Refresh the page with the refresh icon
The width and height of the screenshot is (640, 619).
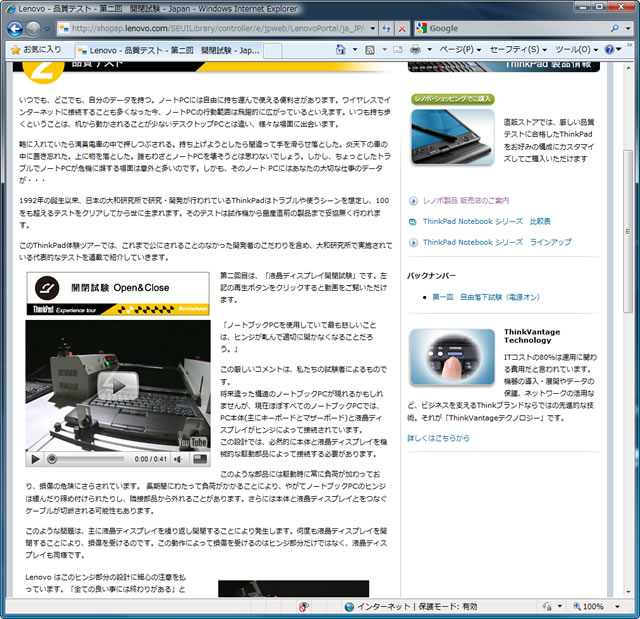386,29
